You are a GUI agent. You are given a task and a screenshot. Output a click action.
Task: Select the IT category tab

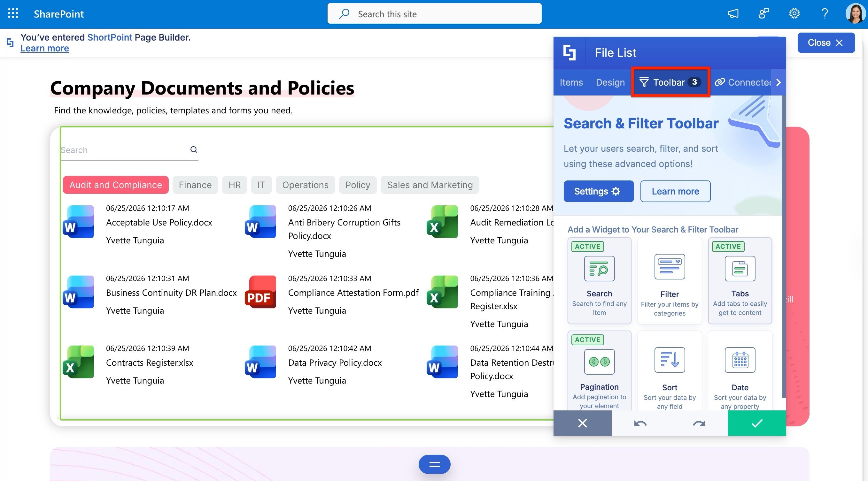pos(261,185)
